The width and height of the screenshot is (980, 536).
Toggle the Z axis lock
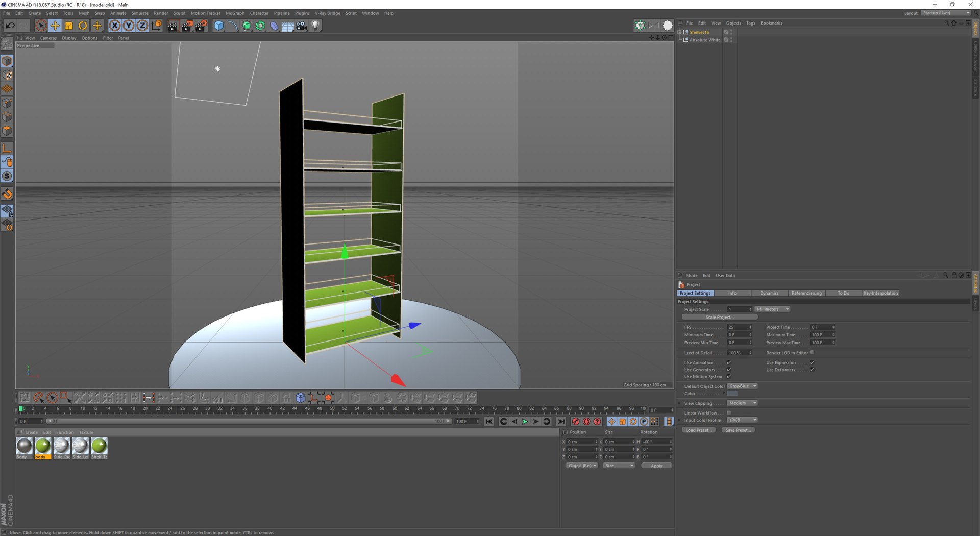[x=142, y=26]
